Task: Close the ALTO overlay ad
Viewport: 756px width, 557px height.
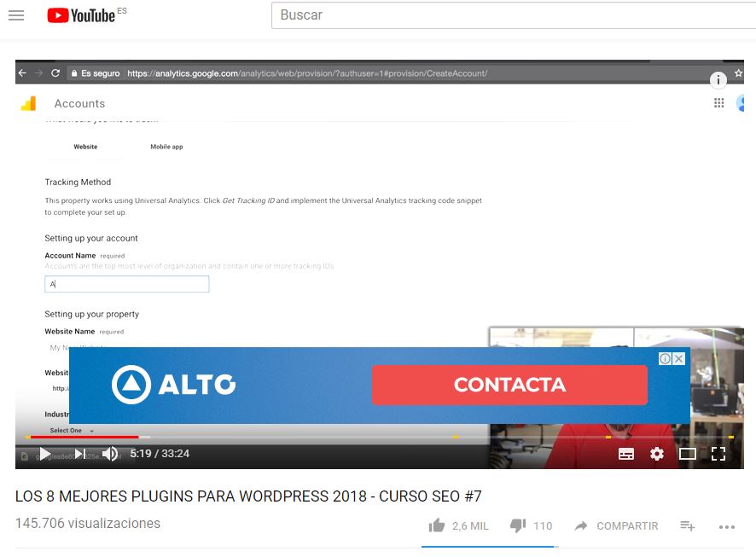Action: click(679, 359)
